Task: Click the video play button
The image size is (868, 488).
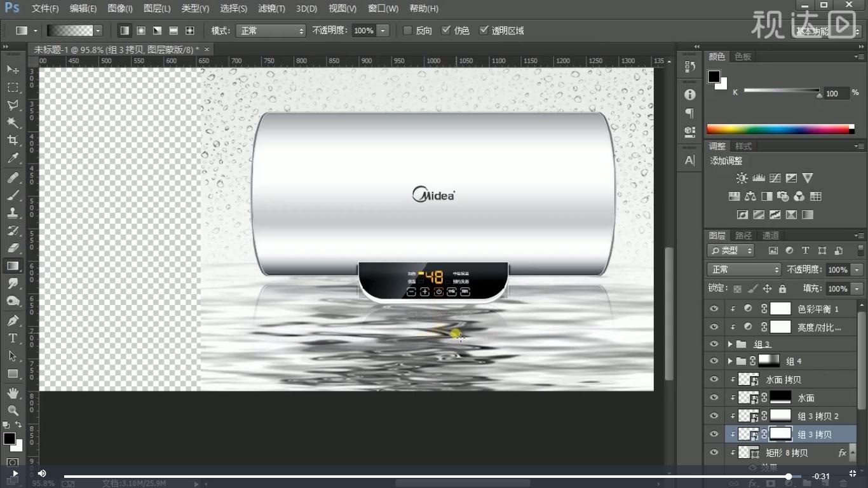Action: (14, 473)
